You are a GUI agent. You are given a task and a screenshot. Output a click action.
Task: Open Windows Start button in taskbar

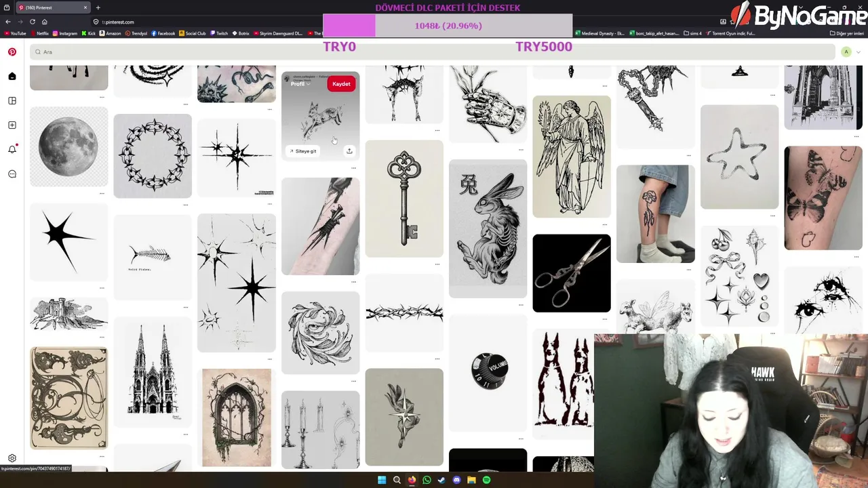point(382,480)
